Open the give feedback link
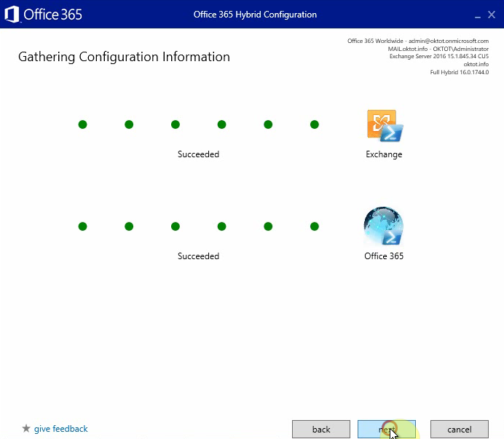The height and width of the screenshot is (439, 504). [60, 429]
